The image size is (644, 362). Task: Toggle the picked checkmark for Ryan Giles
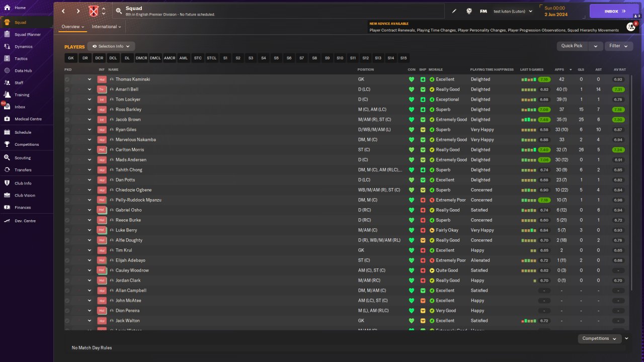click(67, 130)
